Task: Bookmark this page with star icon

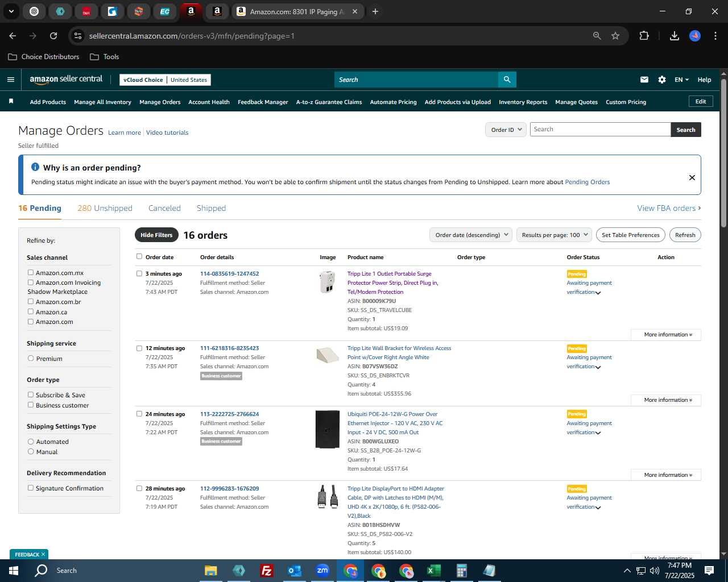Action: coord(615,36)
